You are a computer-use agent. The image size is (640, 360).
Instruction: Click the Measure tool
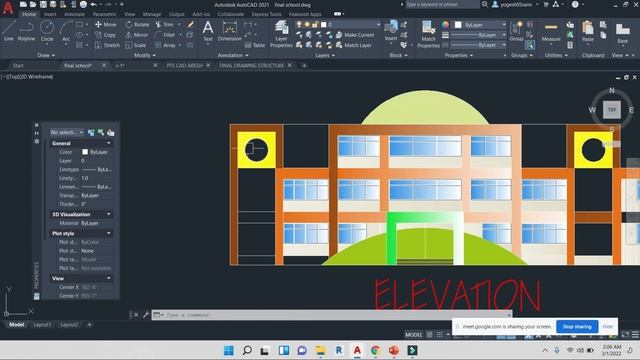pos(551,31)
